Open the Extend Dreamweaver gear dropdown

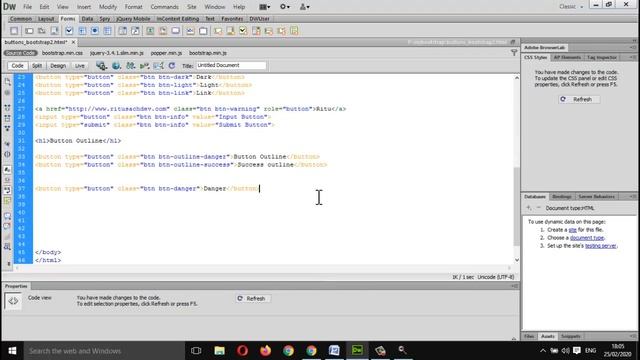point(284,7)
